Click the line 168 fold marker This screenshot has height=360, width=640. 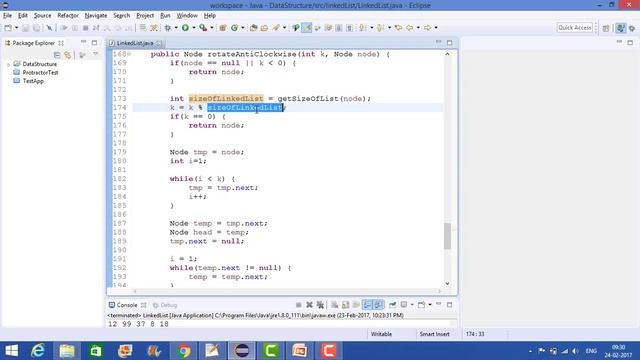point(129,54)
